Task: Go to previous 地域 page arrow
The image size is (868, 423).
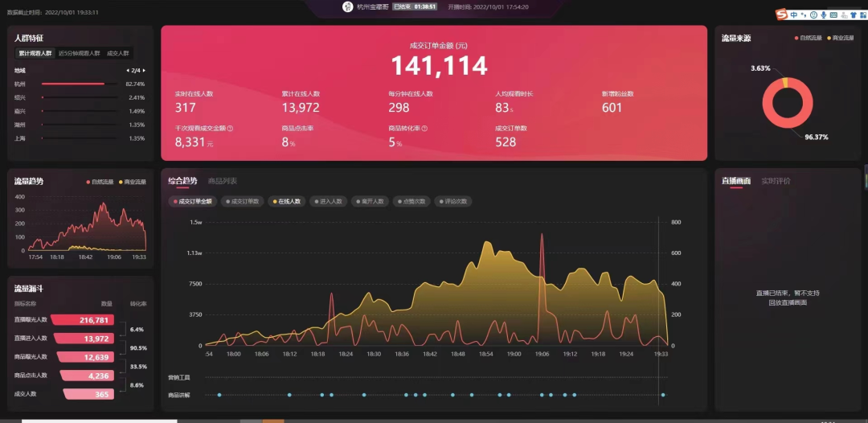Action: pyautogui.click(x=128, y=71)
